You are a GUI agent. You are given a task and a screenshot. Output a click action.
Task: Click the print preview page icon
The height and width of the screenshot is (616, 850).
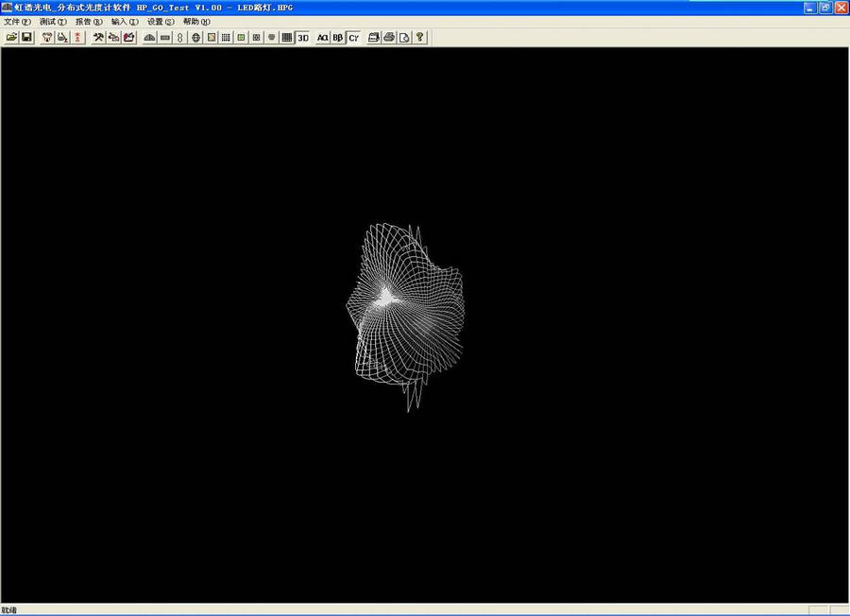(404, 38)
